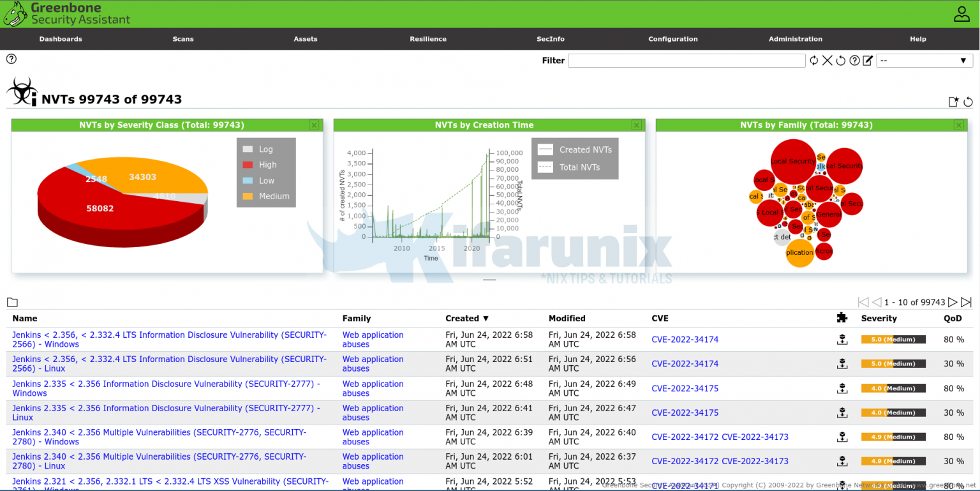Jump to the last page of NVTs

coord(967,302)
